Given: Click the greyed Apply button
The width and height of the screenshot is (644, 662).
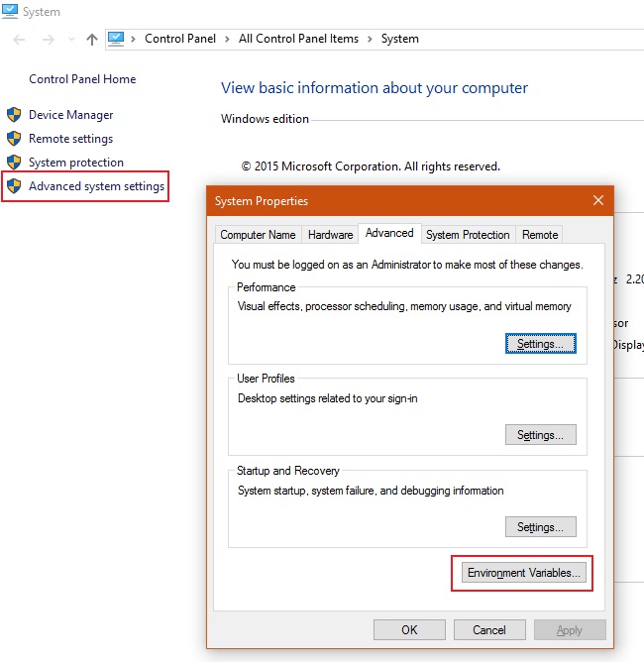Looking at the screenshot, I should pyautogui.click(x=570, y=630).
